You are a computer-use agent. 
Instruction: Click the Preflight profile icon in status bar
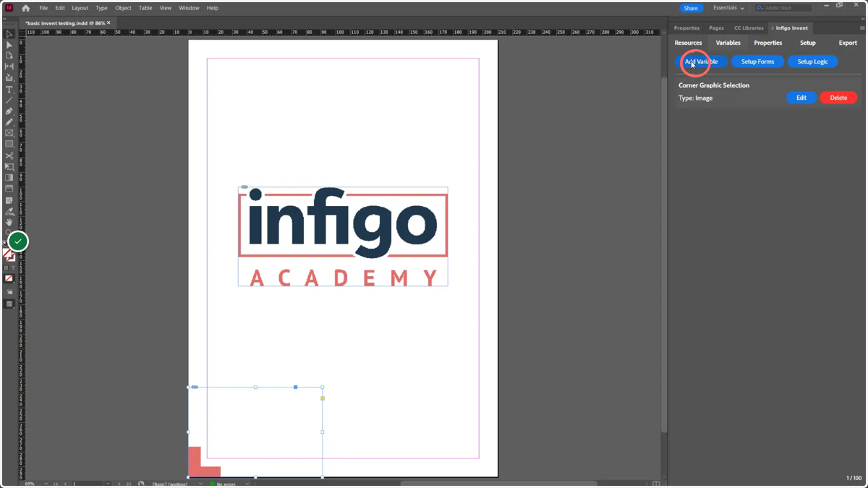tap(141, 484)
